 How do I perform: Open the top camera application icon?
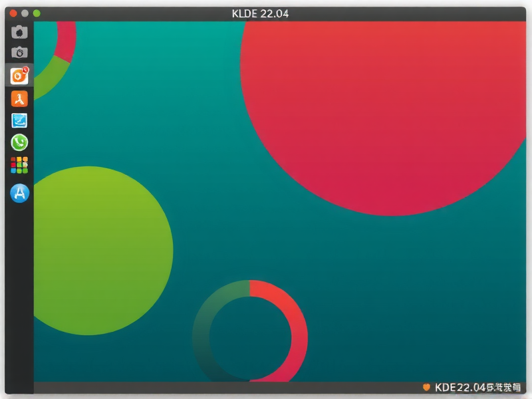(19, 31)
